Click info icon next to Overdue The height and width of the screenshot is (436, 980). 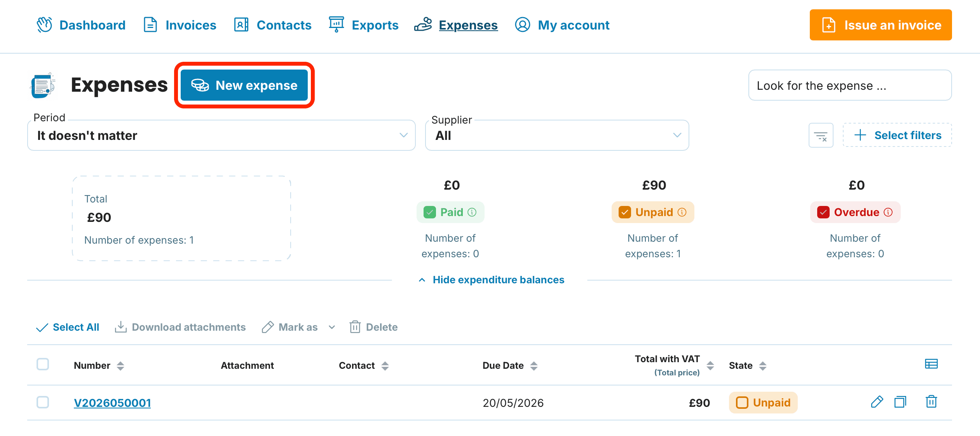coord(888,212)
